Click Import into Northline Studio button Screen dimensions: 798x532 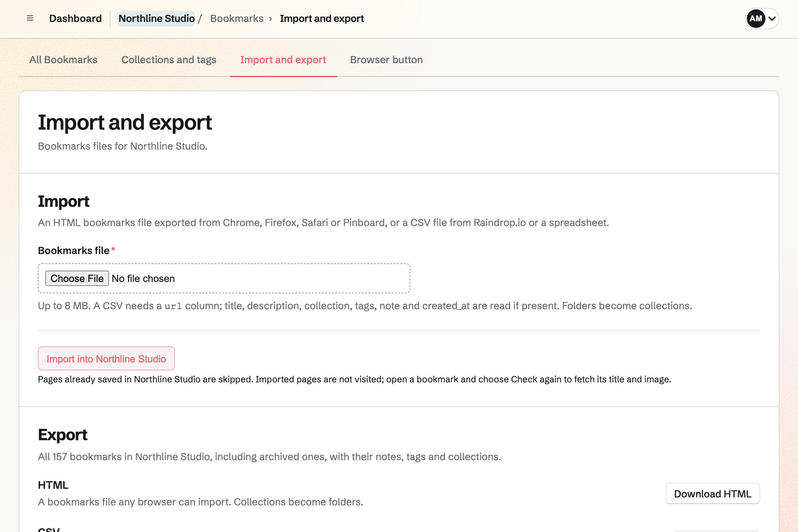click(x=106, y=359)
